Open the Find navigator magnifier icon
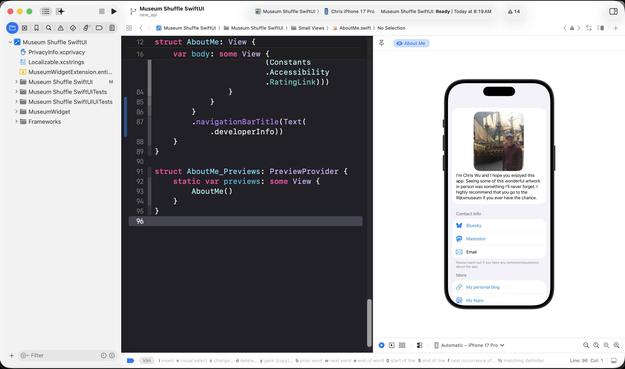This screenshot has width=625, height=369. coord(49,28)
